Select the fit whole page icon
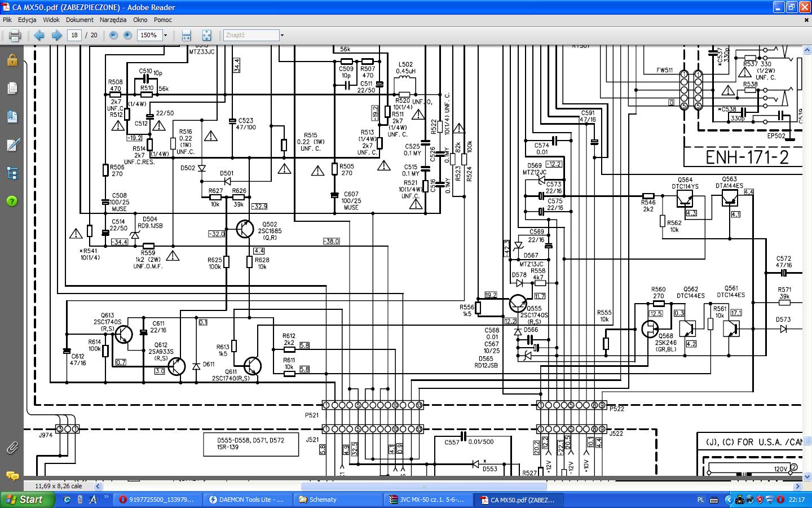Image resolution: width=812 pixels, height=508 pixels. point(206,36)
